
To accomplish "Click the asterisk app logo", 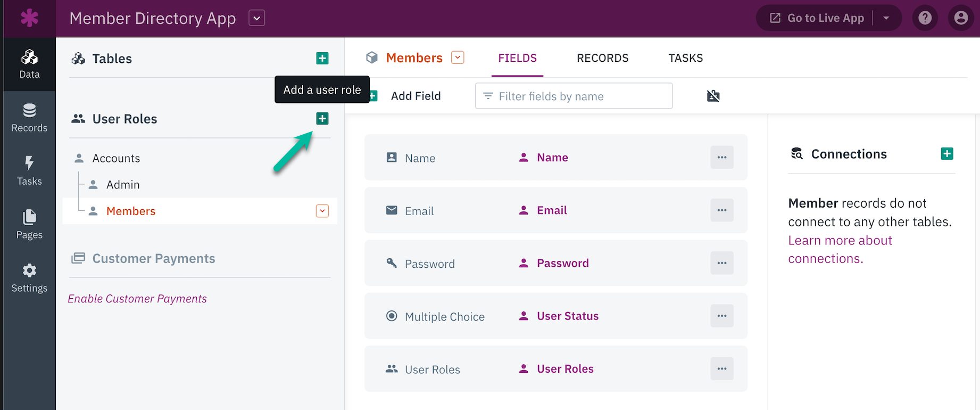I will (x=29, y=18).
